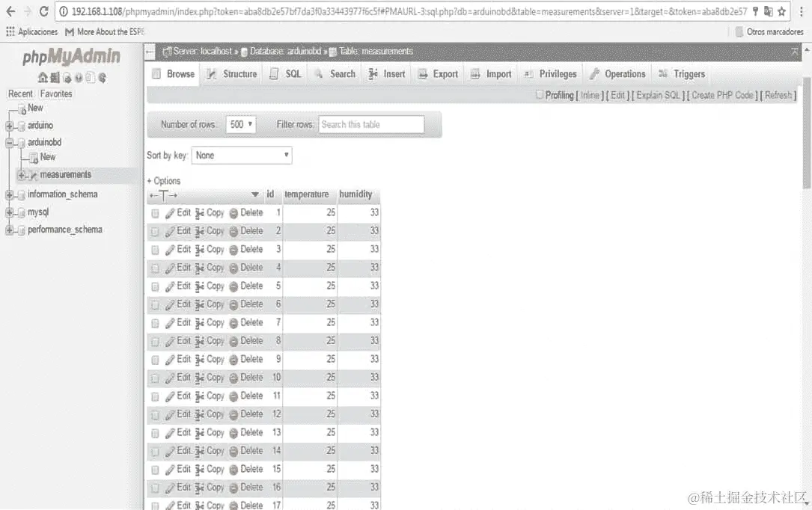Check the row 16 selection checkbox

point(155,488)
